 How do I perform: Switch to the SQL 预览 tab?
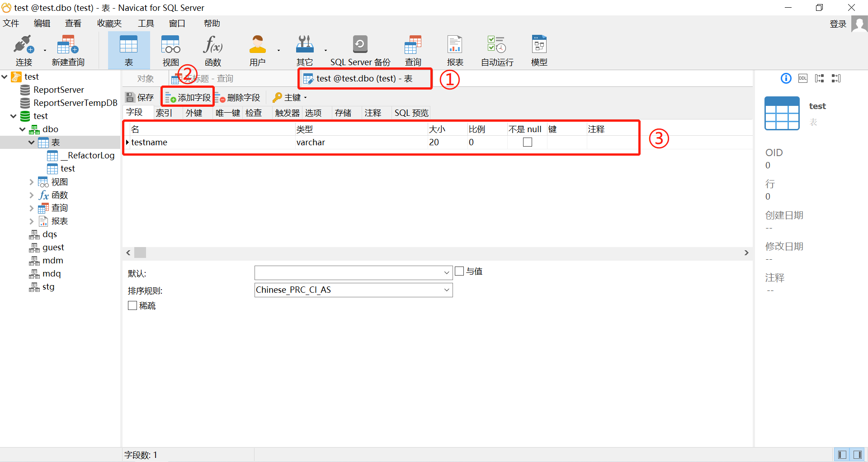[x=411, y=113]
